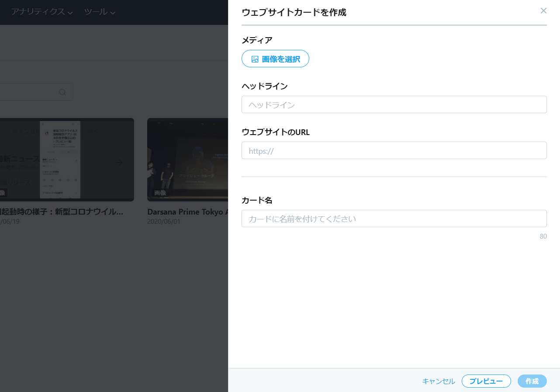Open the Darsana Prime Tokyo card thumbnail

pos(188,160)
